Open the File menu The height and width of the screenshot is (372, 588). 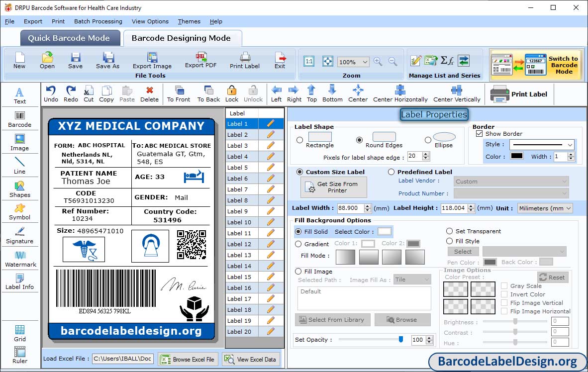pyautogui.click(x=10, y=21)
